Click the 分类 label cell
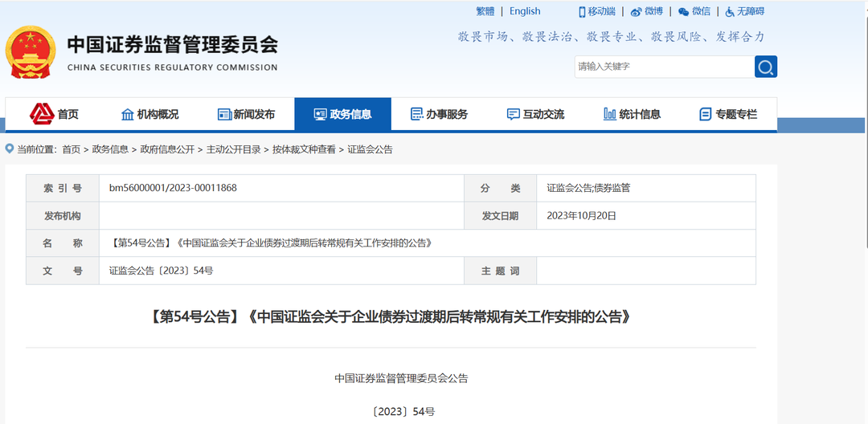 point(501,188)
